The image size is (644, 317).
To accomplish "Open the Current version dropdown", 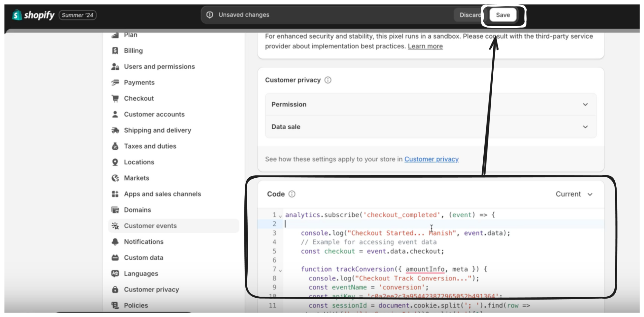I will click(x=574, y=194).
